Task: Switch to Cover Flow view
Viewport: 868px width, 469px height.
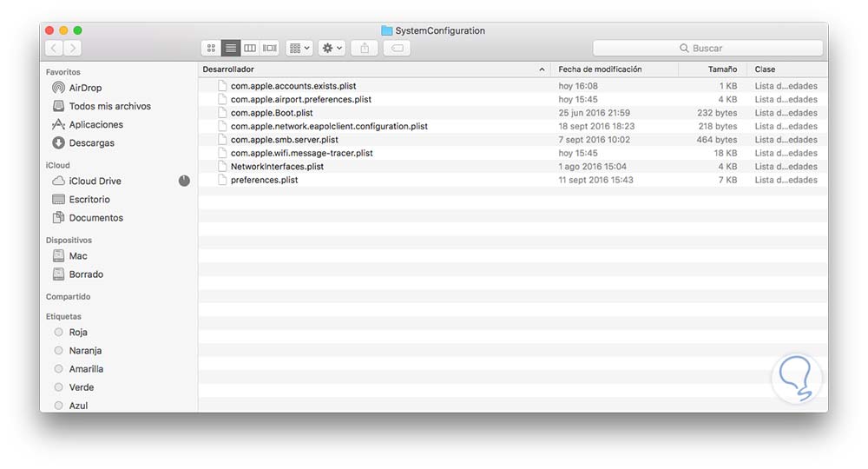Action: pos(270,48)
